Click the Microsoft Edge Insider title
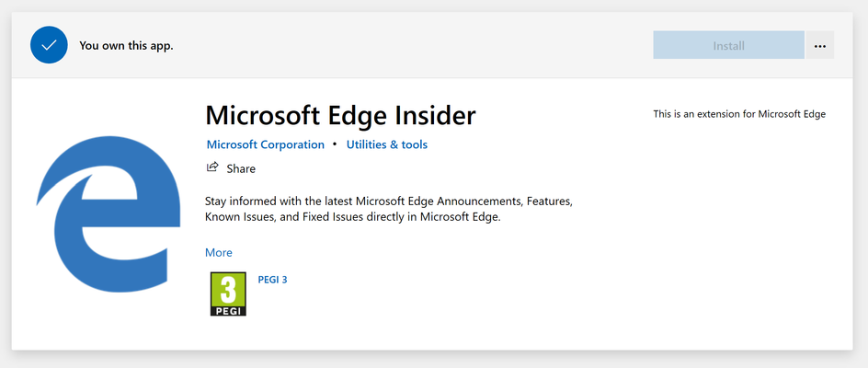Image resolution: width=868 pixels, height=368 pixels. tap(340, 115)
